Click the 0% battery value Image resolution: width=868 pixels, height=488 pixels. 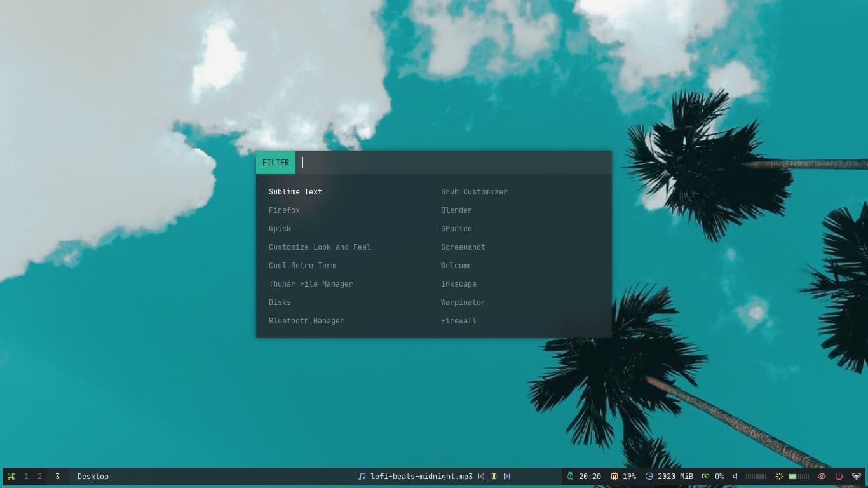click(719, 477)
